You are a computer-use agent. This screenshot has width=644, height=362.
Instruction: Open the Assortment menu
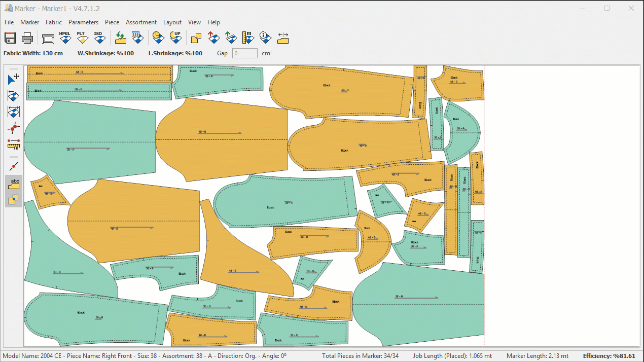pyautogui.click(x=141, y=22)
